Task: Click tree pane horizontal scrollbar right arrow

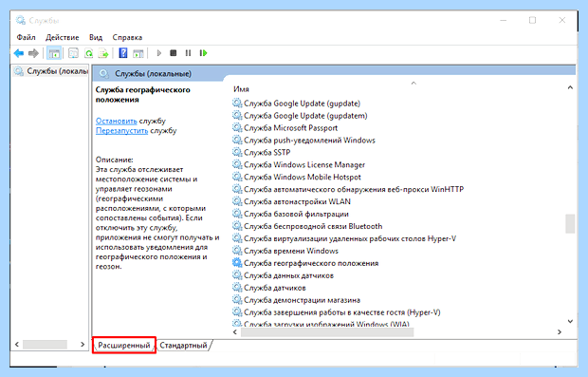Action: point(83,344)
